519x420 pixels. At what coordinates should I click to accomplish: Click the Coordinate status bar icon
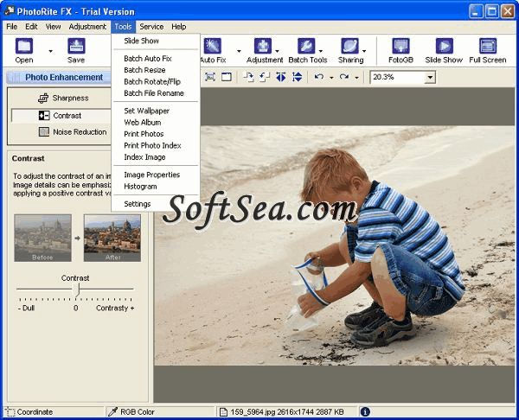pyautogui.click(x=10, y=411)
